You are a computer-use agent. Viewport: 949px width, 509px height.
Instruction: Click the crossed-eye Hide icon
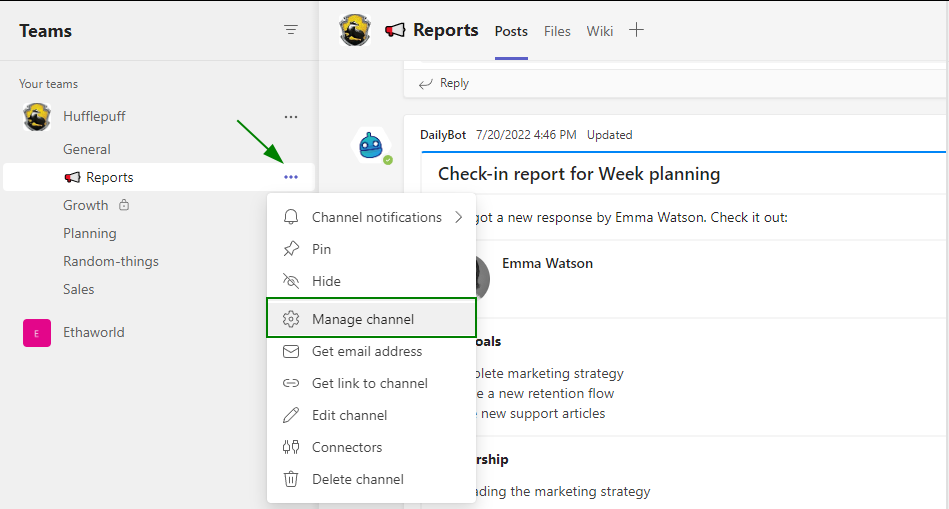coord(291,281)
